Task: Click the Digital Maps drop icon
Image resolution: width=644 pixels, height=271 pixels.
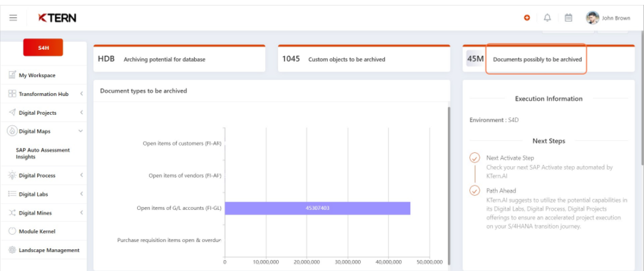Action: pyautogui.click(x=12, y=131)
